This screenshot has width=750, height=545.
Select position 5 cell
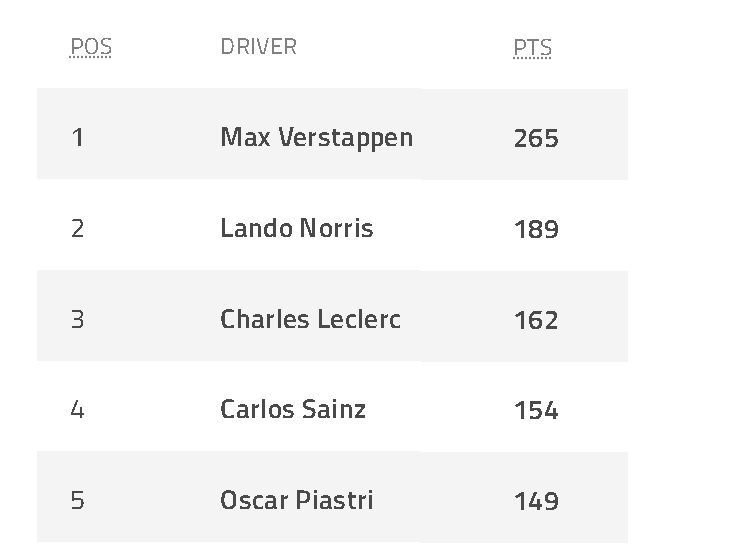coord(77,501)
